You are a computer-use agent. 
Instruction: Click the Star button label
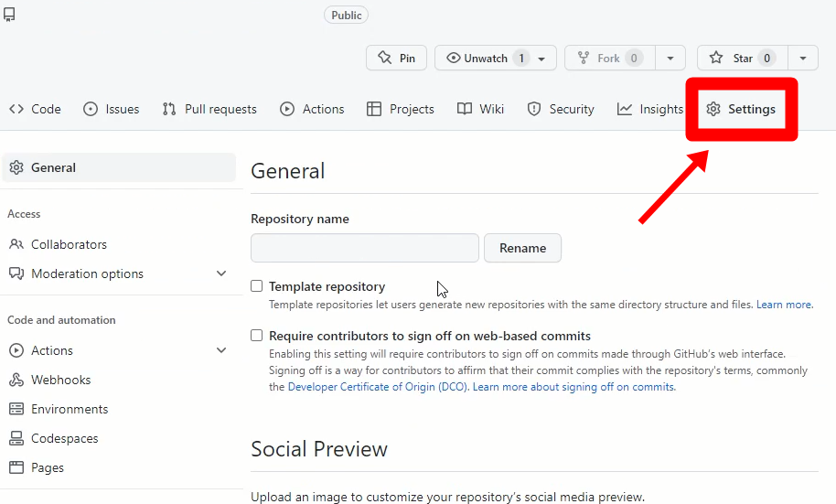[743, 59]
